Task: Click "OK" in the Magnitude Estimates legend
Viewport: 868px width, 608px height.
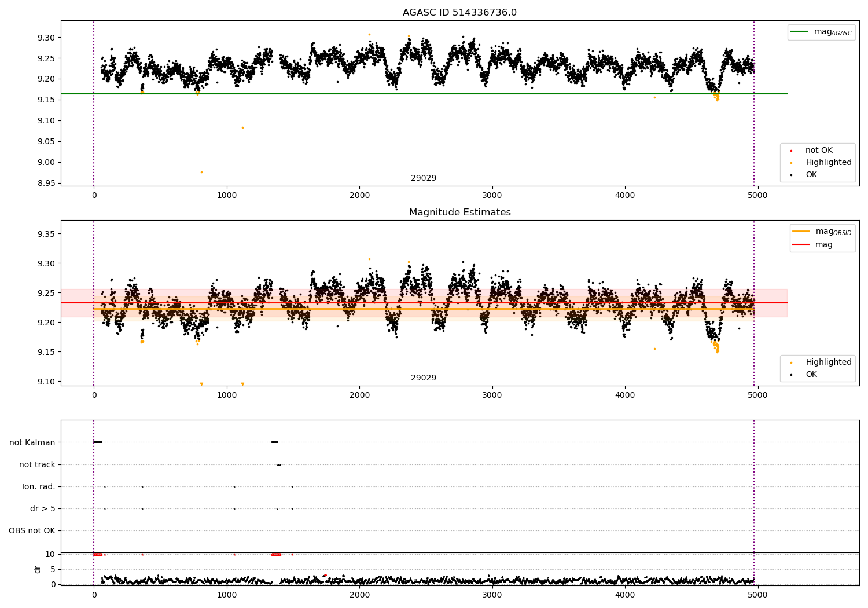Action: (811, 375)
